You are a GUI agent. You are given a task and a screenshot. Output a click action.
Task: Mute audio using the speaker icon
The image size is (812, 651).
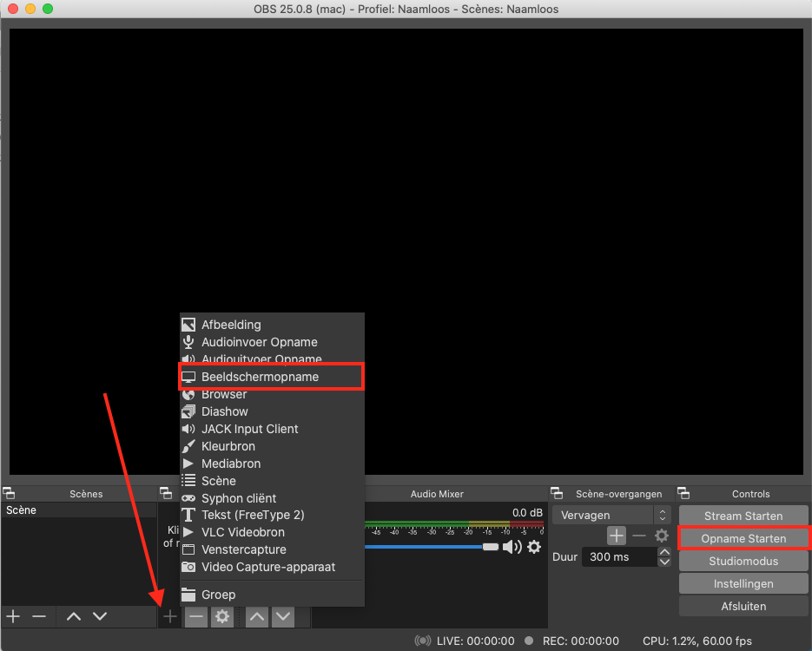[x=512, y=547]
